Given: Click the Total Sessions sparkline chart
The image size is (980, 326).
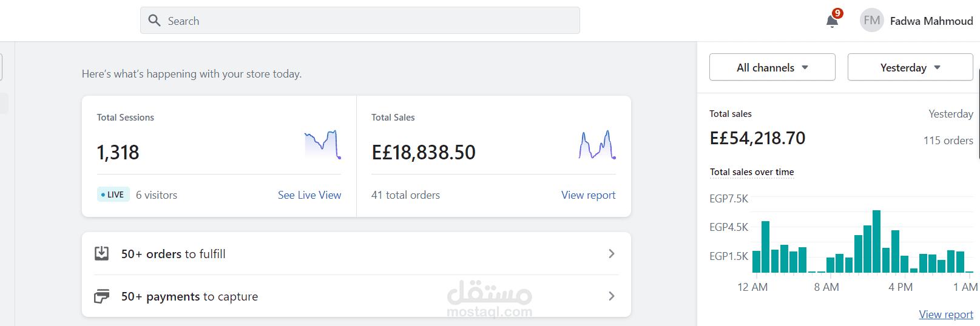Looking at the screenshot, I should tap(322, 145).
